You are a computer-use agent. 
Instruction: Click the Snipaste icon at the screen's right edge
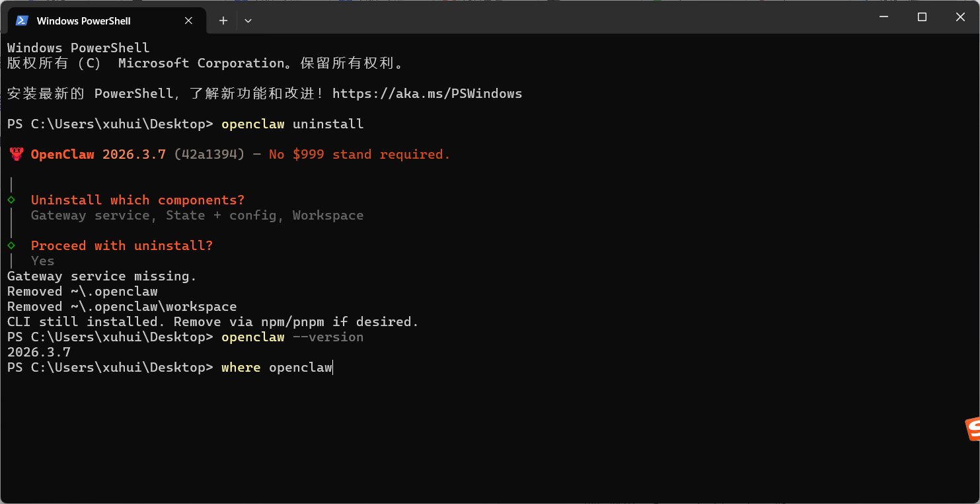pos(973,428)
